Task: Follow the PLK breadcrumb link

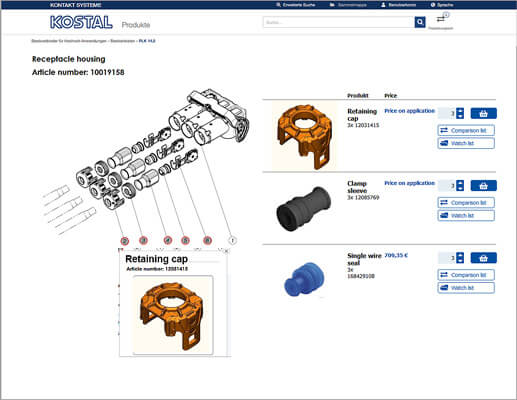Action: pyautogui.click(x=147, y=41)
